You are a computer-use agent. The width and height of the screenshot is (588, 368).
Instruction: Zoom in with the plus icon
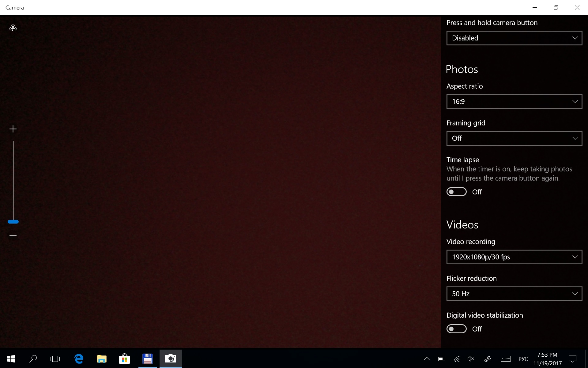(x=13, y=129)
